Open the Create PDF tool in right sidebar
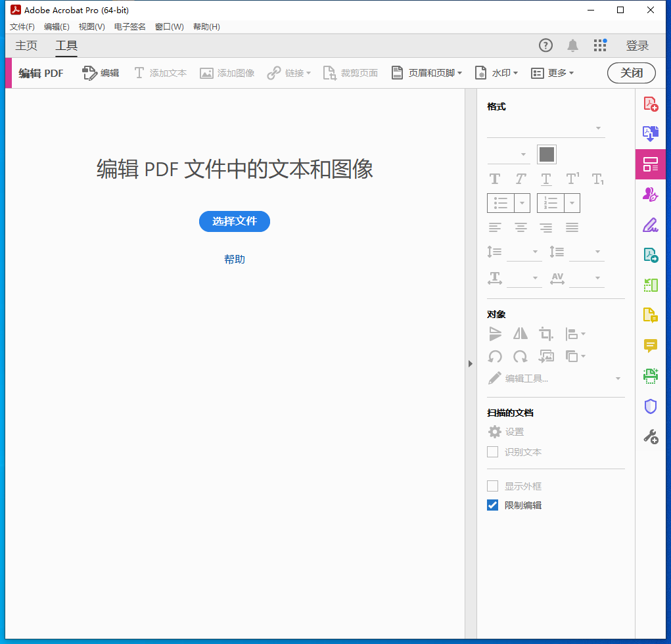 [651, 103]
